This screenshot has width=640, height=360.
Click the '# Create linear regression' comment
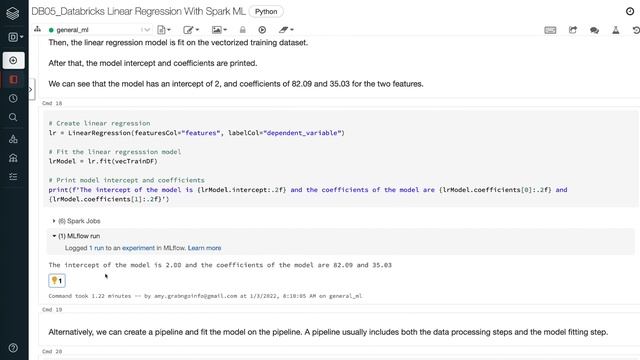click(99, 123)
